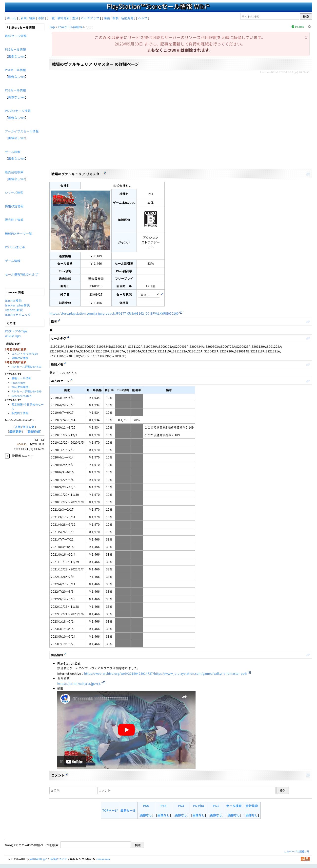
Task: Click the YouTube logo on the video
Action: [74, 761]
